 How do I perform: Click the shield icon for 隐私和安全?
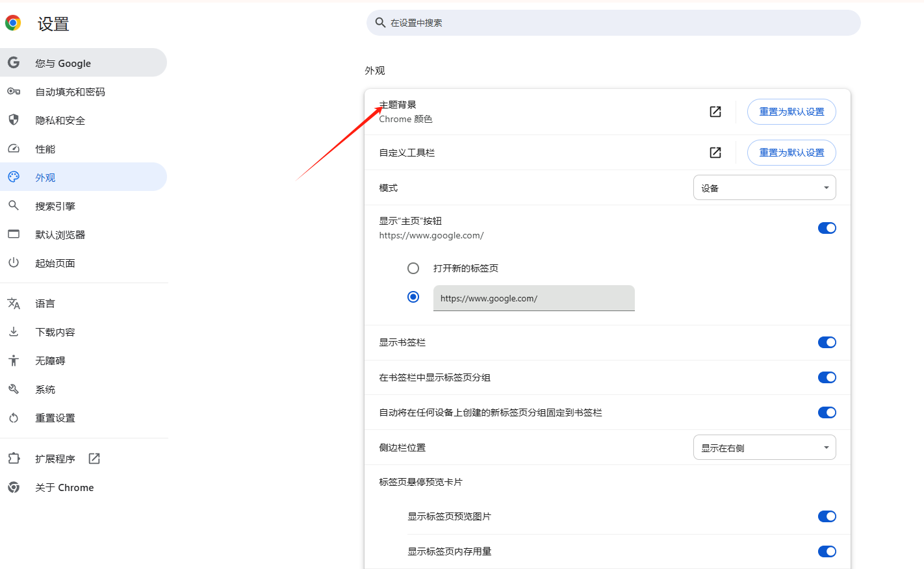point(14,120)
